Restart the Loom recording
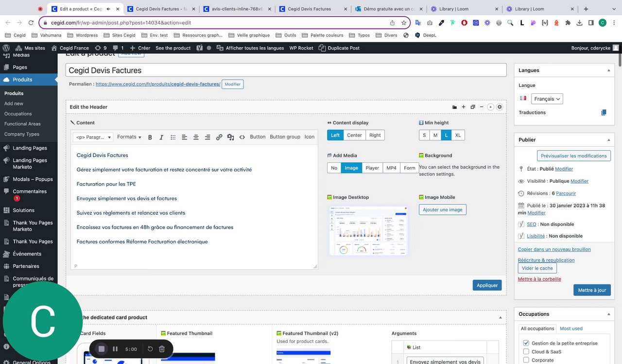This screenshot has width=622, height=364. tap(150, 349)
